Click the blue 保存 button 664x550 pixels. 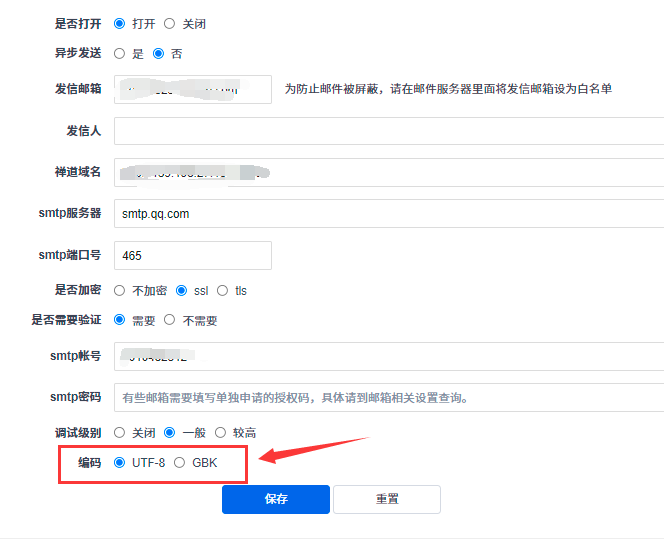click(x=276, y=499)
